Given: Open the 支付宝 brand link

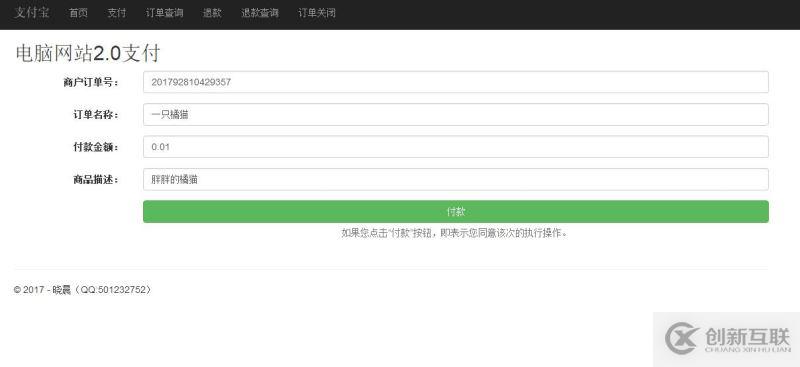Looking at the screenshot, I should pos(32,13).
